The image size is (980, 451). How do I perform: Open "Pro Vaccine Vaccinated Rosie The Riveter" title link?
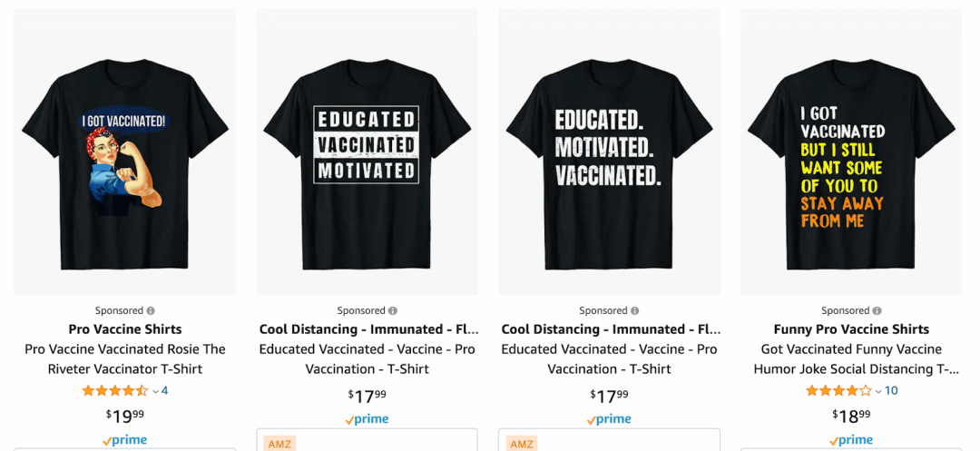point(125,358)
